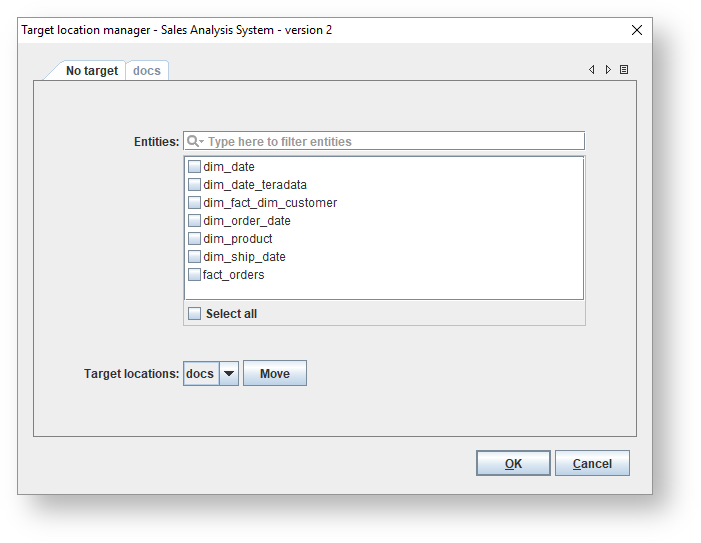Close the Target location manager dialog
The image size is (701, 543).
coord(637,30)
